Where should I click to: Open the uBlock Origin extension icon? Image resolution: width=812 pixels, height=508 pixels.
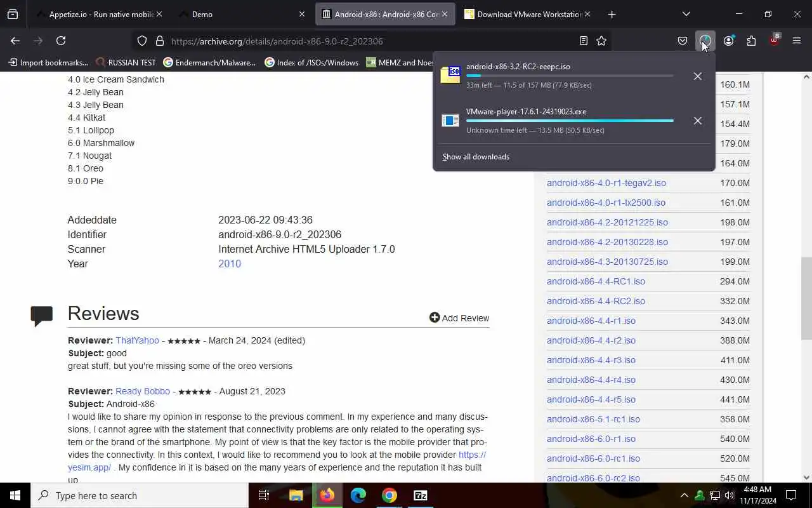pyautogui.click(x=774, y=41)
